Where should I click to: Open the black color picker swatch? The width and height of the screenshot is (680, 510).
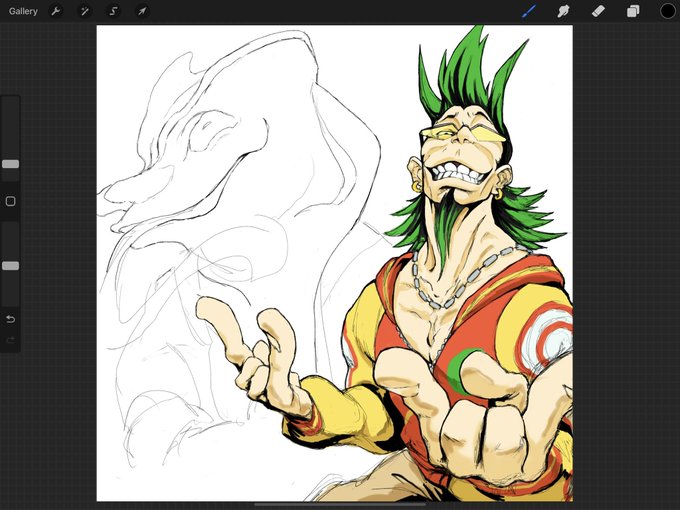pos(667,11)
